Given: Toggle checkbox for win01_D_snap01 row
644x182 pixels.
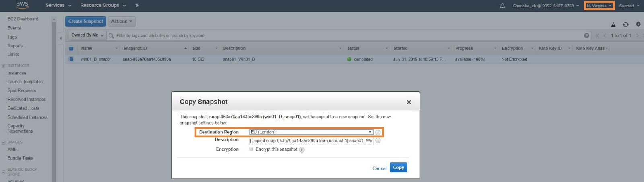Looking at the screenshot, I should (x=71, y=59).
